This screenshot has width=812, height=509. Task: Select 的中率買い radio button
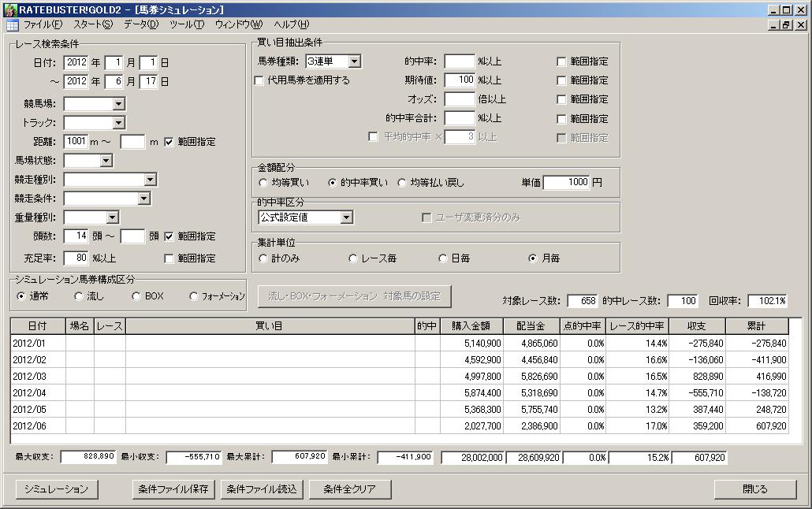coord(333,183)
